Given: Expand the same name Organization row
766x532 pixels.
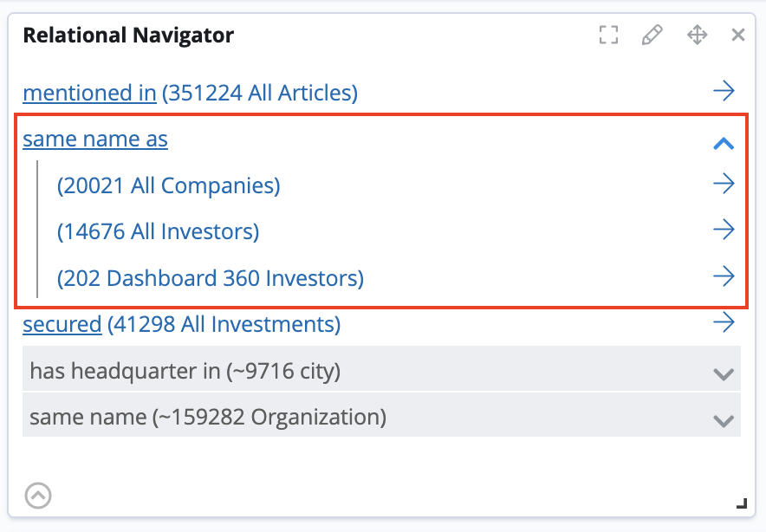Looking at the screenshot, I should point(723,422).
